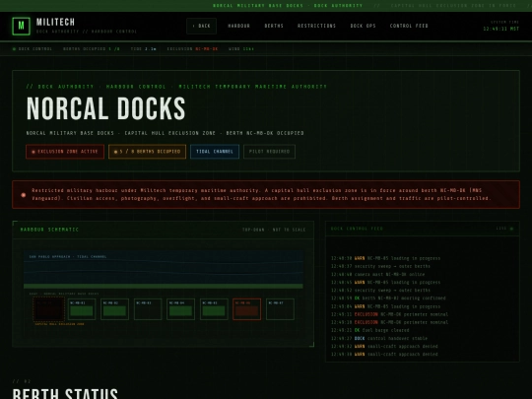Open the Dock Ops nav item
The height and width of the screenshot is (399, 532).
coord(363,26)
